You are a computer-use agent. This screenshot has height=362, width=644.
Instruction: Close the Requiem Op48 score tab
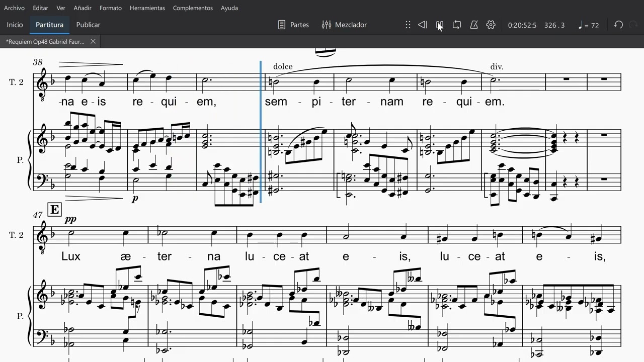click(93, 41)
